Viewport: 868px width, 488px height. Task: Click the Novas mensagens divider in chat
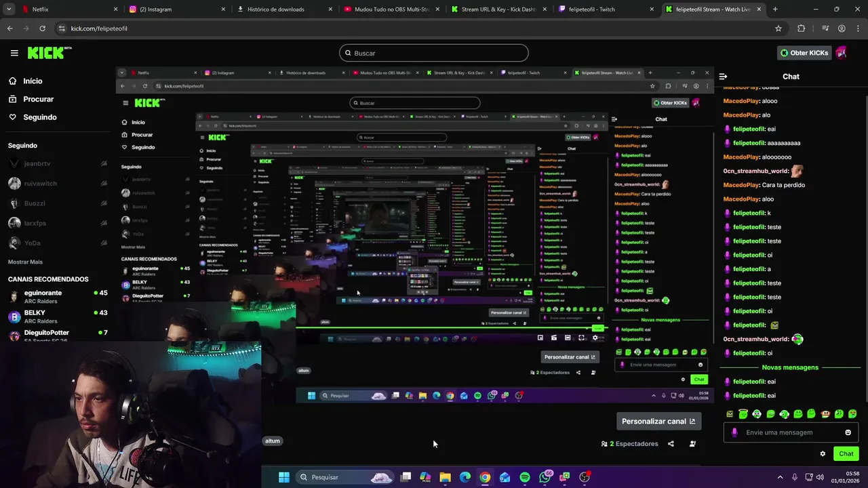(x=790, y=367)
